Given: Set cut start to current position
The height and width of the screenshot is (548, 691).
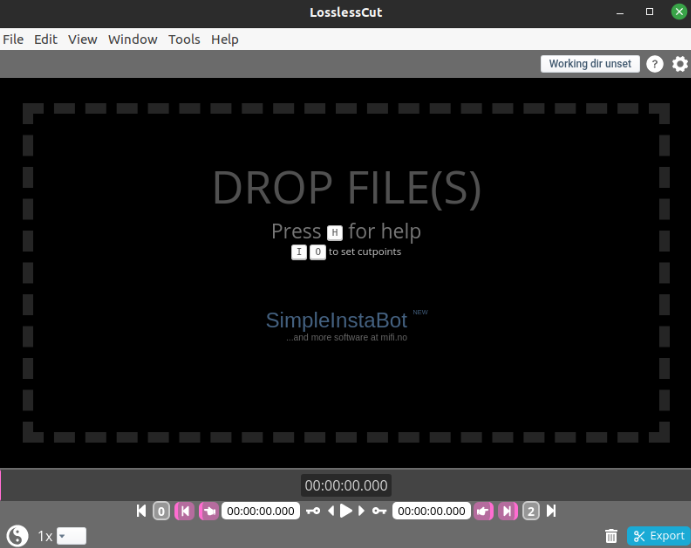Looking at the screenshot, I should (x=209, y=511).
